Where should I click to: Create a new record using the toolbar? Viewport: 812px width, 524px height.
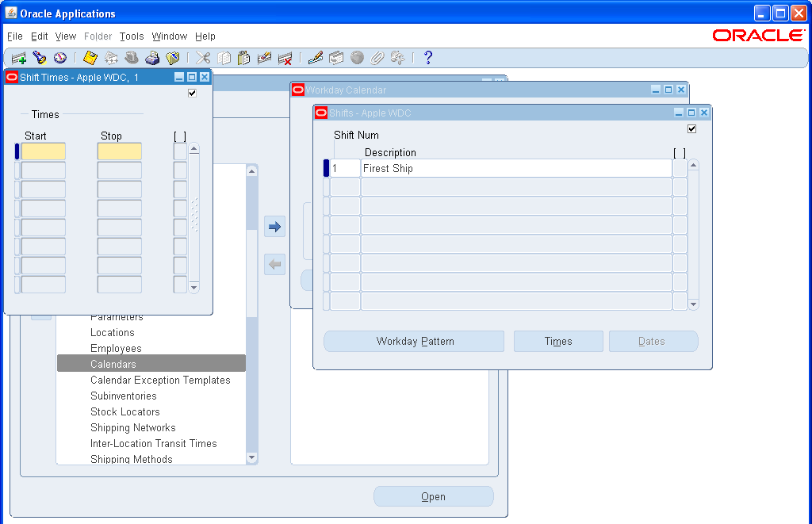(x=17, y=57)
